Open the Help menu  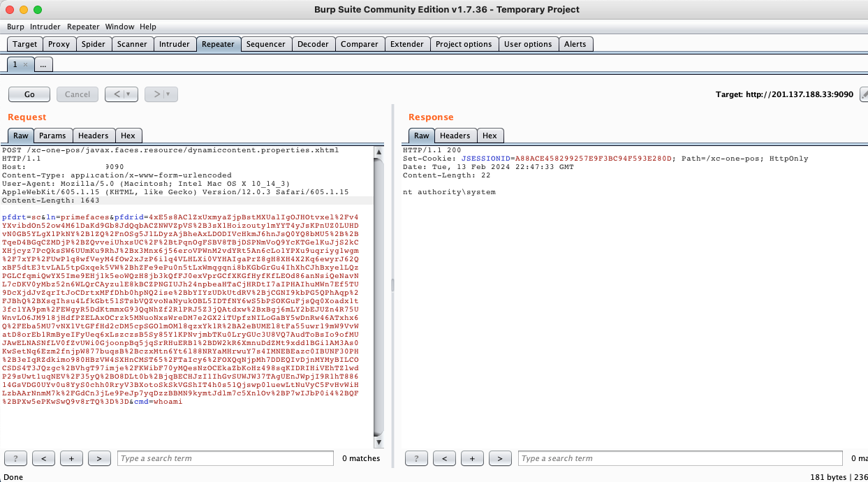148,27
